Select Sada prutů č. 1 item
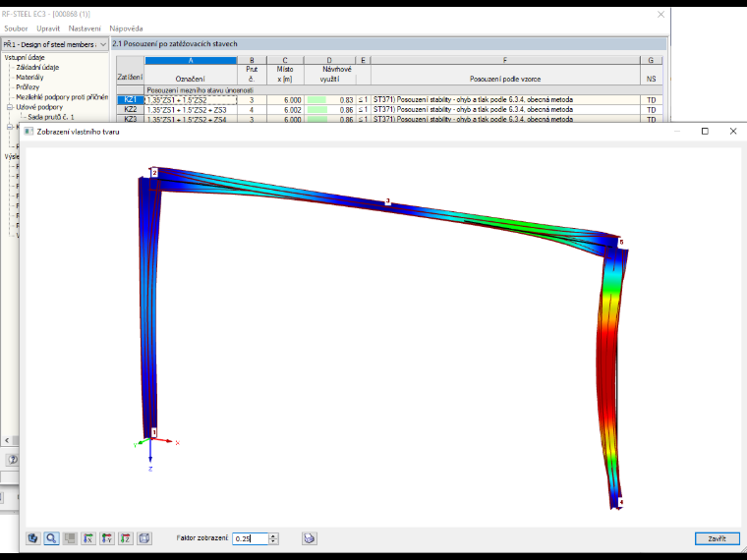Viewport: 747px width, 560px height. (51, 117)
